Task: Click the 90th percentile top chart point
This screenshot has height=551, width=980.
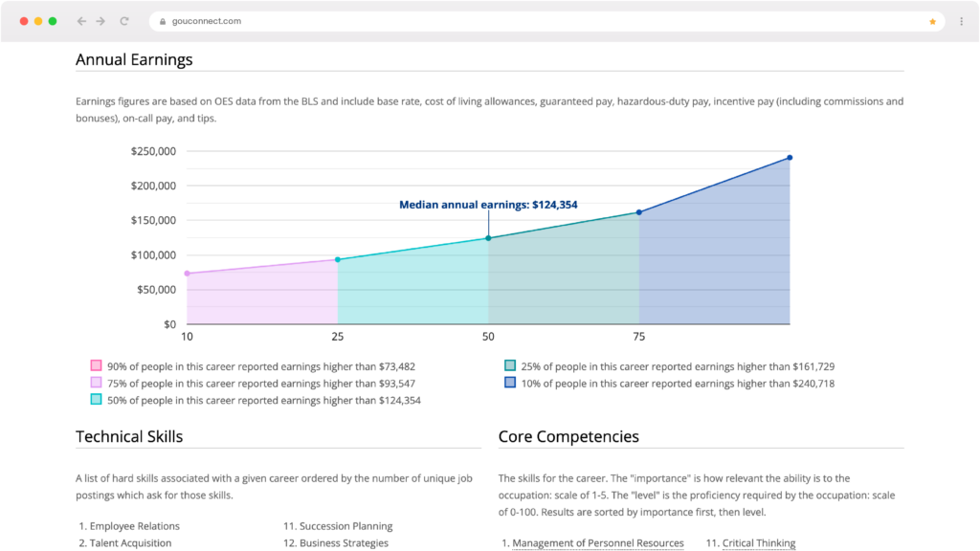Action: [790, 158]
